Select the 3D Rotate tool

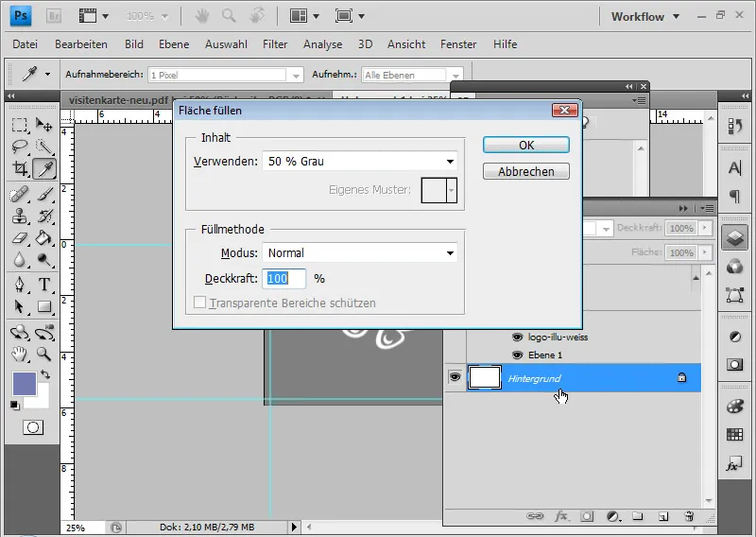tap(19, 333)
